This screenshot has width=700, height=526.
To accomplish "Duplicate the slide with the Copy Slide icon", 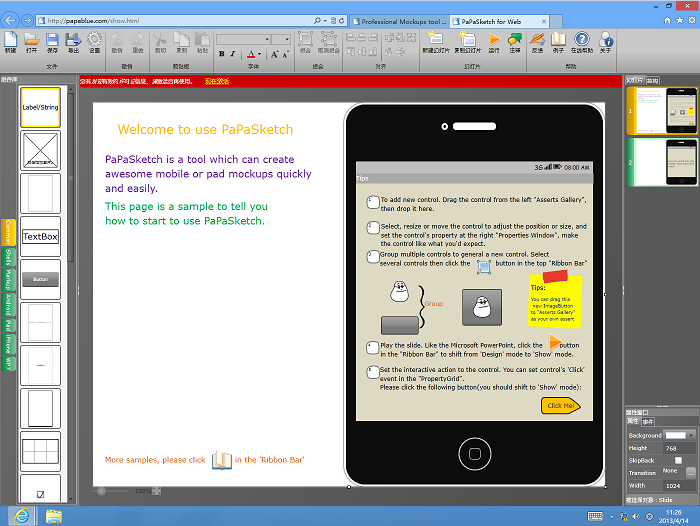I will tap(467, 42).
